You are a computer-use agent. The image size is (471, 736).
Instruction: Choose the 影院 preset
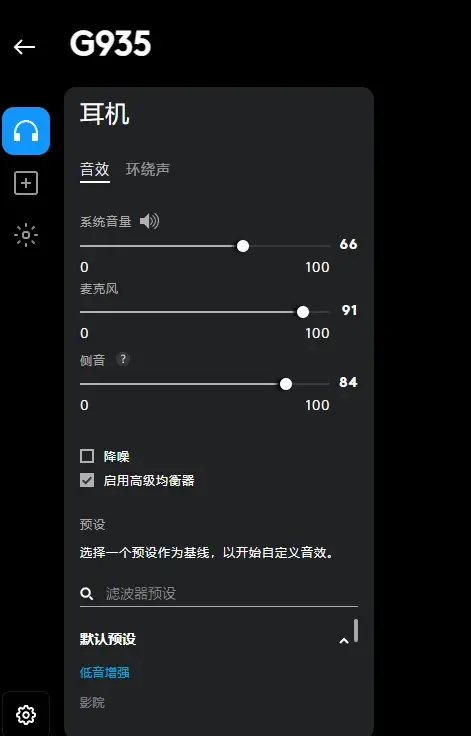92,703
